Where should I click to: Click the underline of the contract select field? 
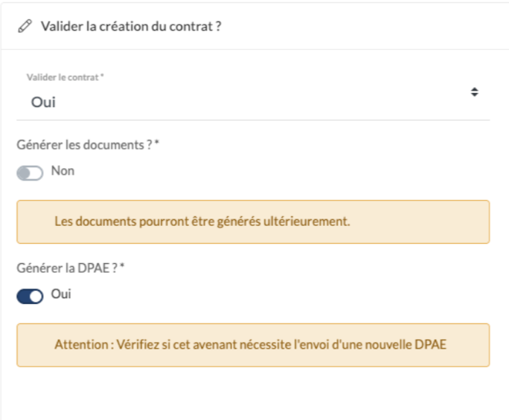pyautogui.click(x=253, y=120)
